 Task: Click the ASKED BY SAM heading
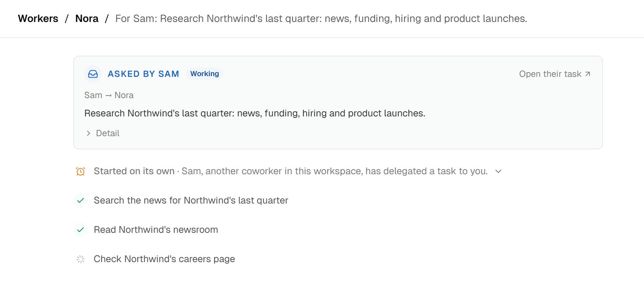point(143,74)
